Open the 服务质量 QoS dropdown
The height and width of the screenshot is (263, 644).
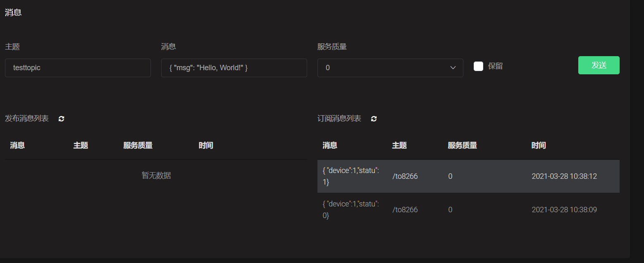tap(390, 68)
